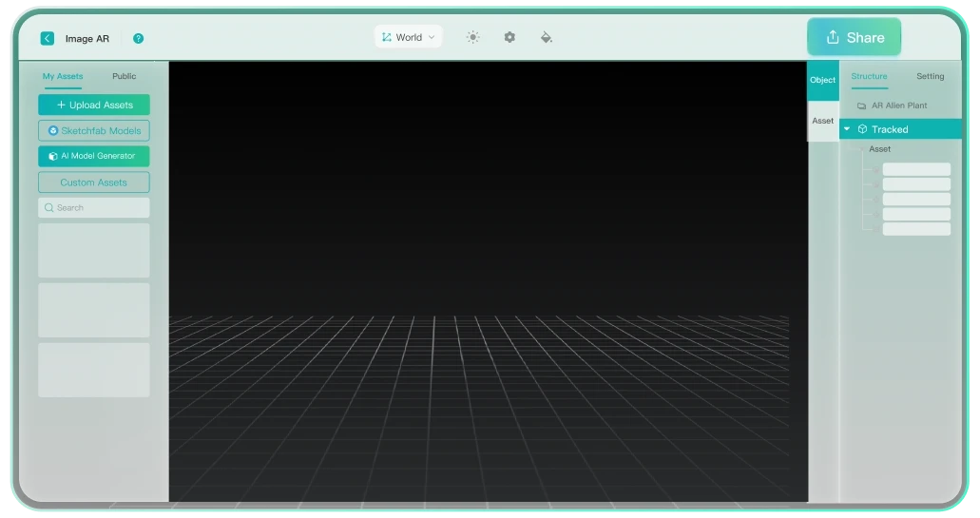Screen dimensions: 980x518
Task: Switch to the Structure tab
Action: (869, 76)
